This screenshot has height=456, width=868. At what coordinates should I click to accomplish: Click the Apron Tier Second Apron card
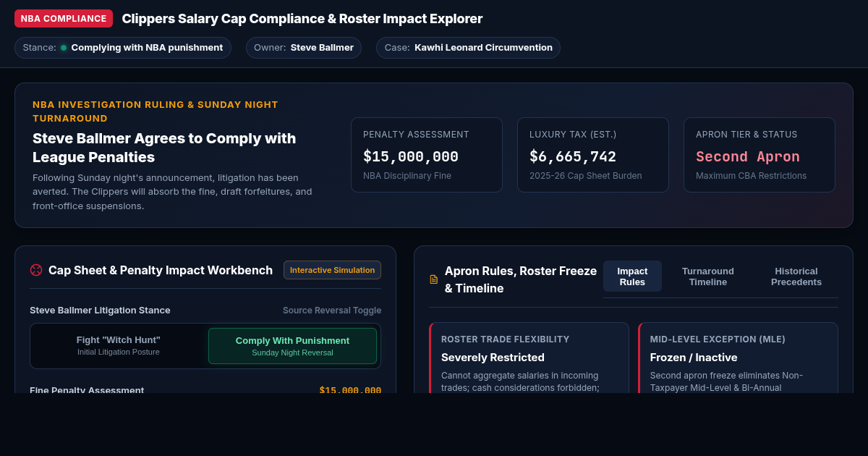click(759, 155)
